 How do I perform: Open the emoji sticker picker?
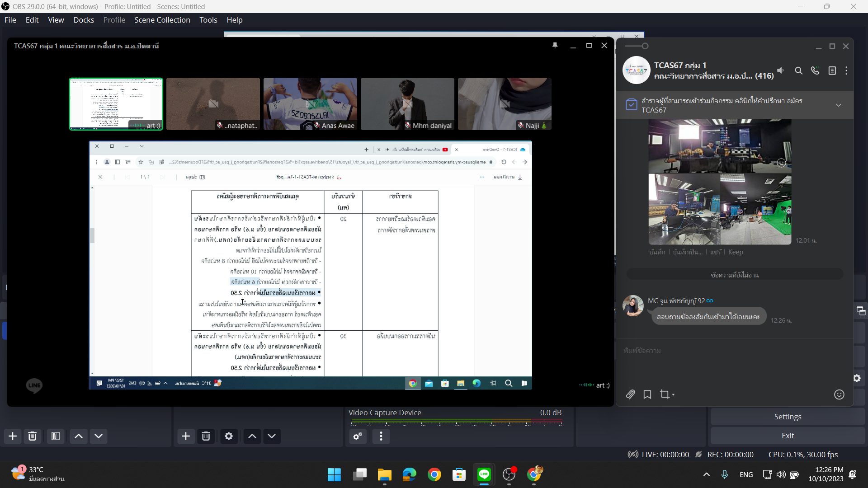pos(839,394)
